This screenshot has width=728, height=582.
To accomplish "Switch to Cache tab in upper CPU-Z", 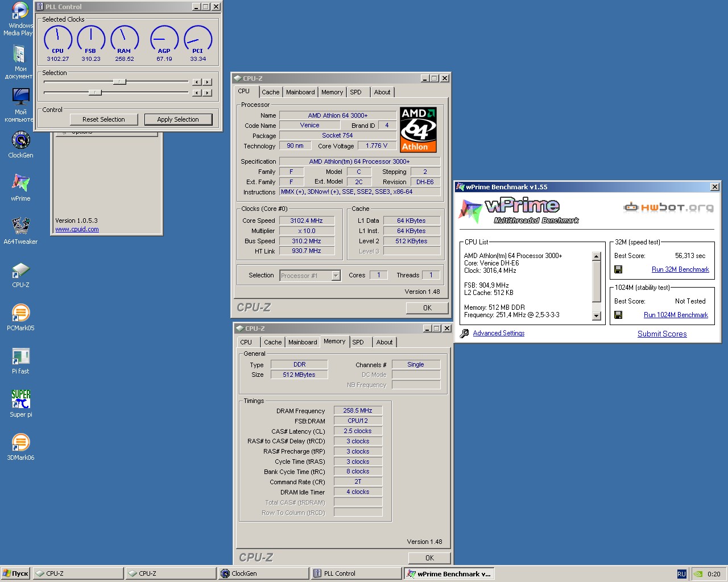I will [271, 92].
